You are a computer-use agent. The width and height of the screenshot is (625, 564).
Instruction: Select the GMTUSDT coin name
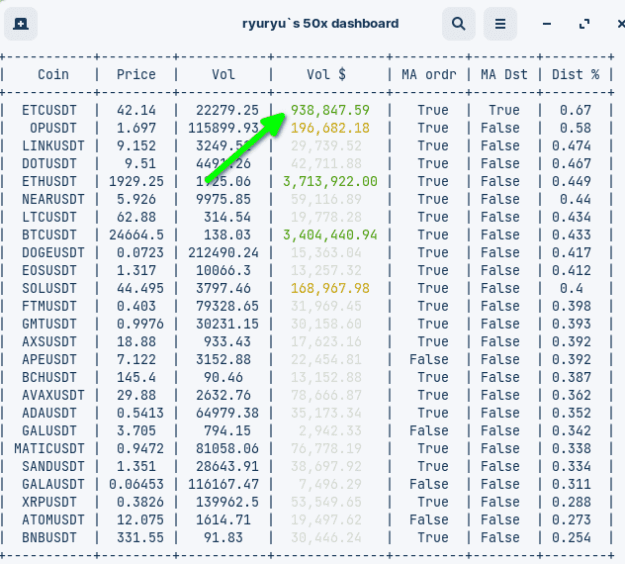pos(49,324)
